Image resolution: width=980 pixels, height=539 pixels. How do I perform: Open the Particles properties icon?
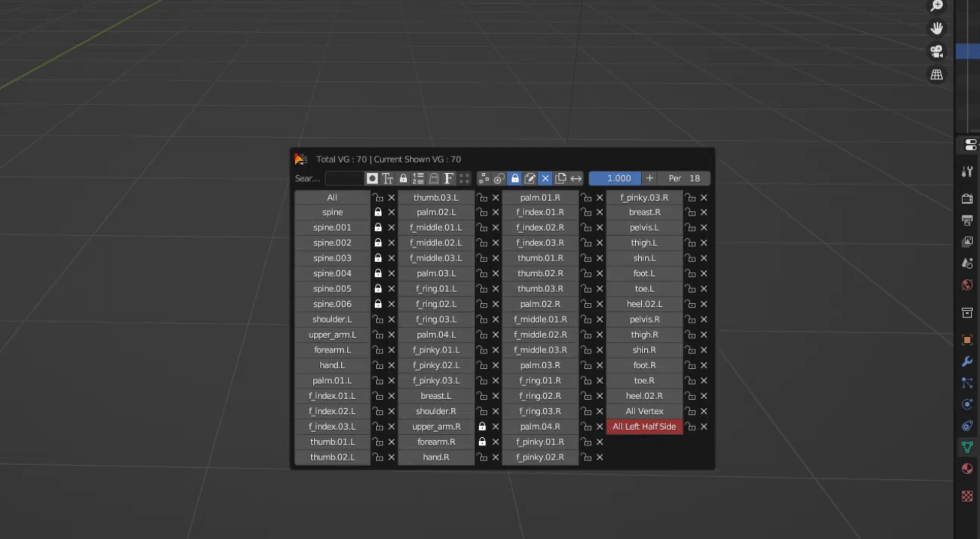[967, 383]
